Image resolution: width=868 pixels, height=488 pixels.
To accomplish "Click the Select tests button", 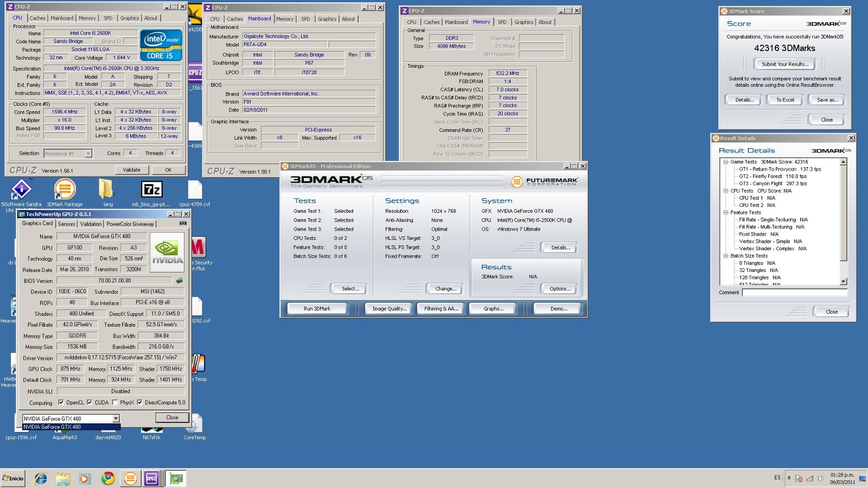I will click(x=350, y=289).
